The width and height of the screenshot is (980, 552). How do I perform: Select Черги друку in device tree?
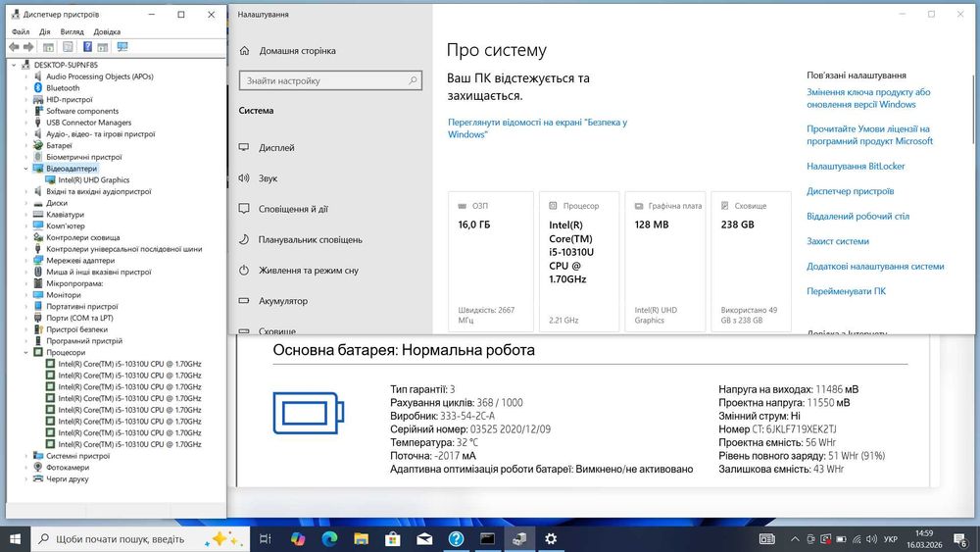(68, 478)
